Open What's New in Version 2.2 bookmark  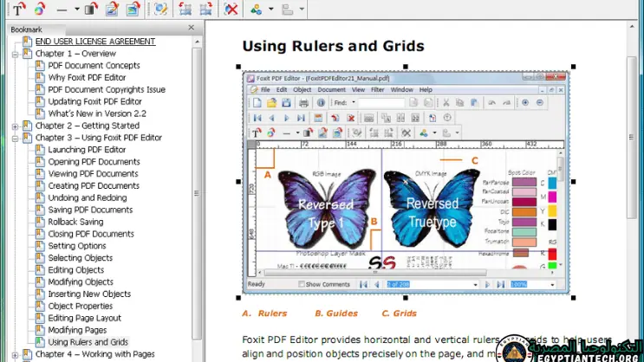point(97,113)
